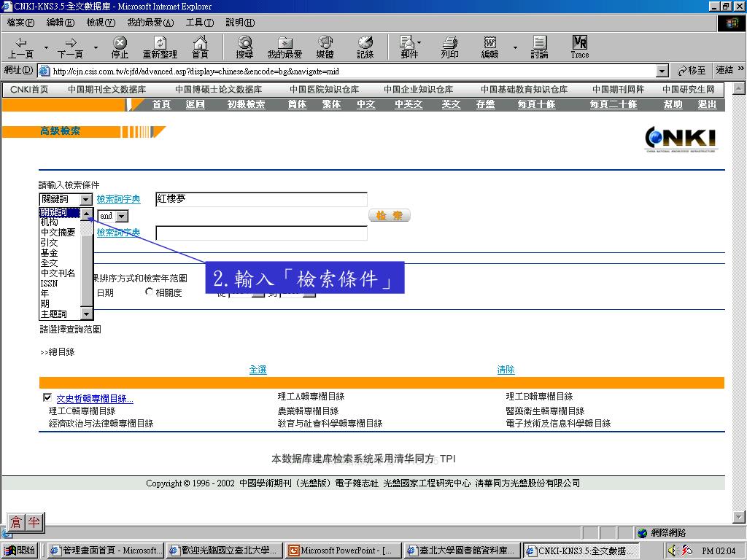Switch to 管理畫面首頁 taskbar button

[x=106, y=551]
